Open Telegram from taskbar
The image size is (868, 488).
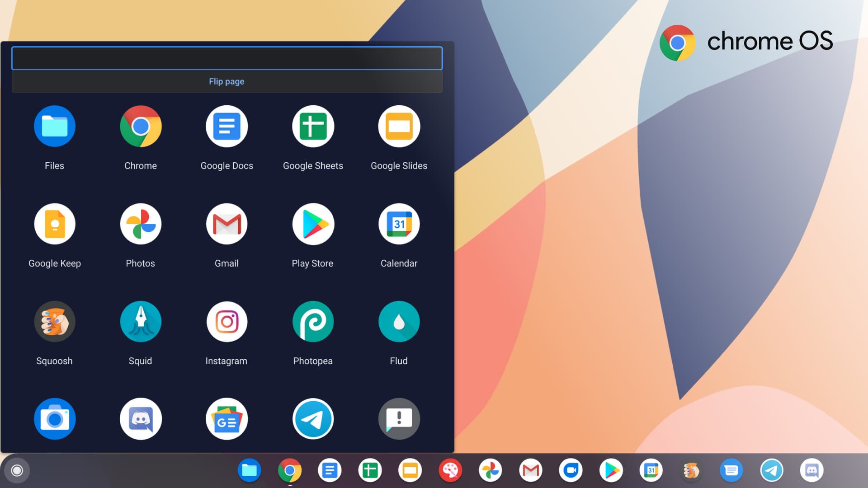[x=771, y=470]
